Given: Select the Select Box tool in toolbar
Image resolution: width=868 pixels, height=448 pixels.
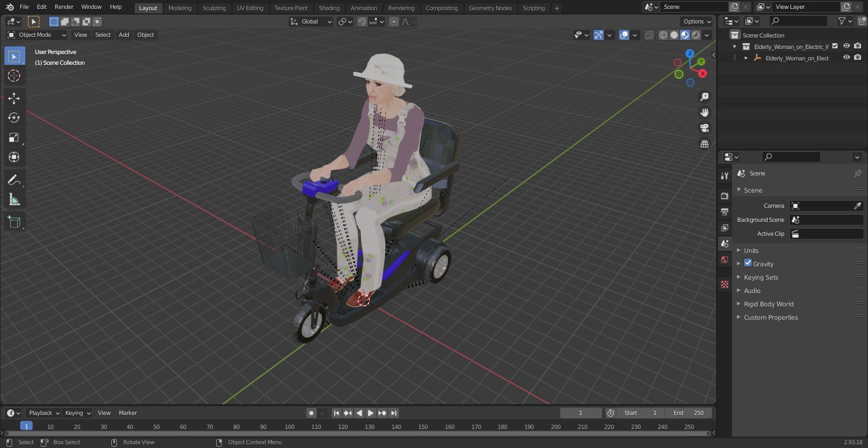Looking at the screenshot, I should (14, 57).
